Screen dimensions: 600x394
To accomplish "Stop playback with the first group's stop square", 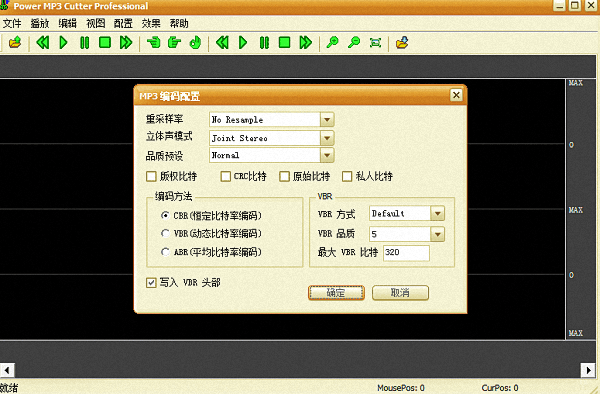I will point(105,42).
